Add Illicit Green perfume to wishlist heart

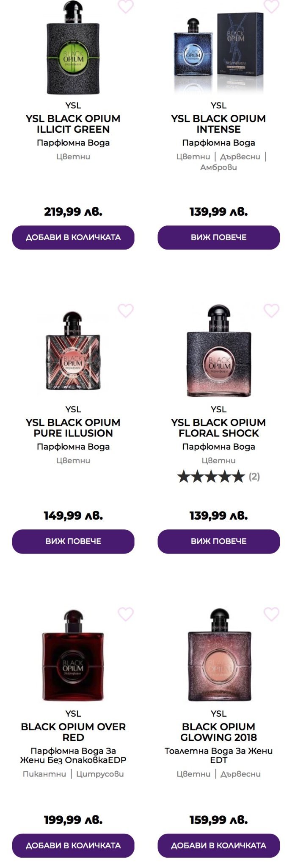(x=125, y=6)
